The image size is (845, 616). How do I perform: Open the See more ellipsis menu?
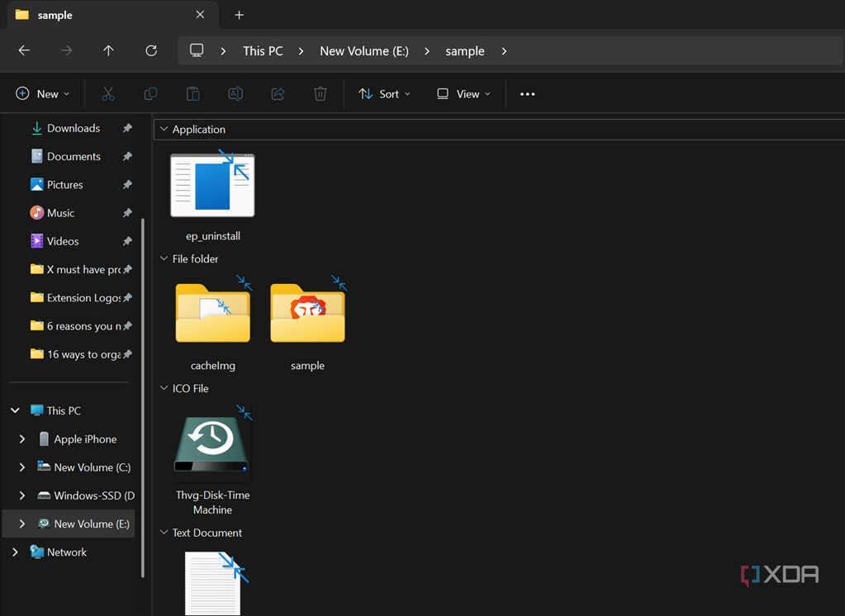coord(528,94)
